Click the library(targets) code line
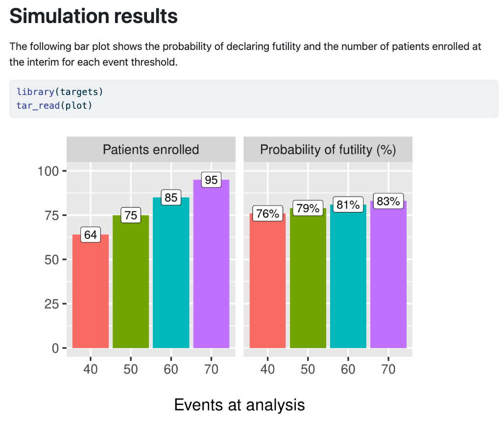504x428 pixels. pyautogui.click(x=60, y=92)
